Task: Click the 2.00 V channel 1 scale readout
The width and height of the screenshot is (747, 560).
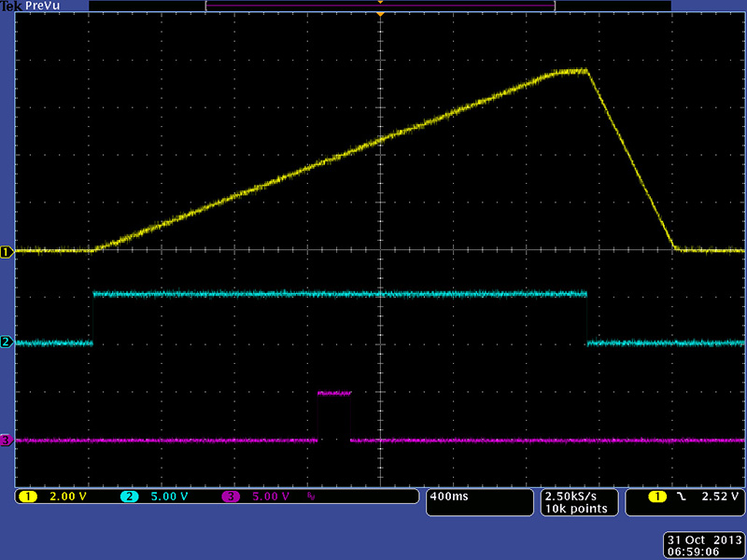Action: [x=68, y=497]
